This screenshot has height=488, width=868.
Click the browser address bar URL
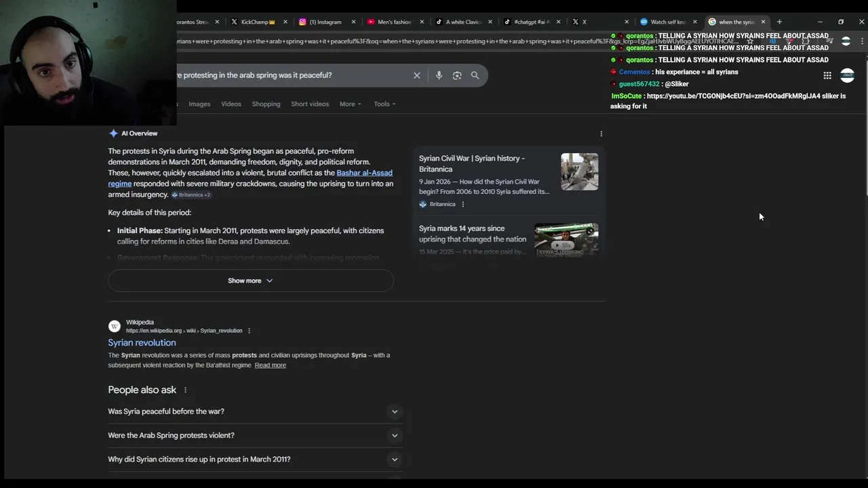(458, 41)
